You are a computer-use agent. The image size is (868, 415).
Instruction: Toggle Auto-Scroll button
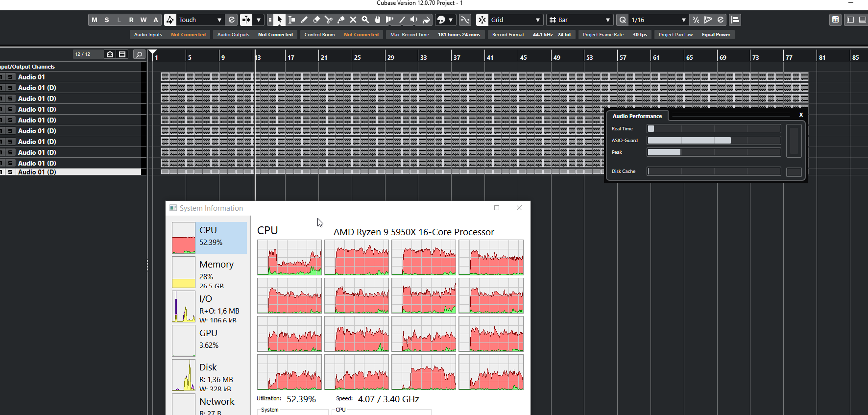246,20
